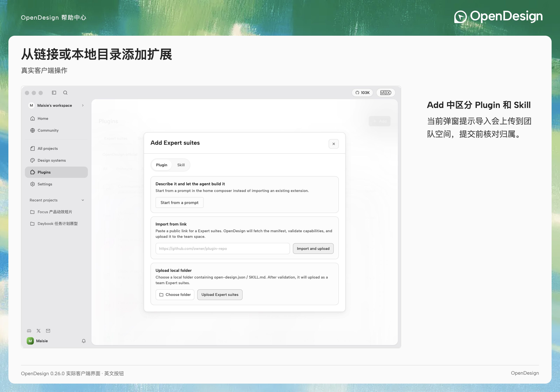
Task: Click the Home house icon
Action: click(32, 118)
